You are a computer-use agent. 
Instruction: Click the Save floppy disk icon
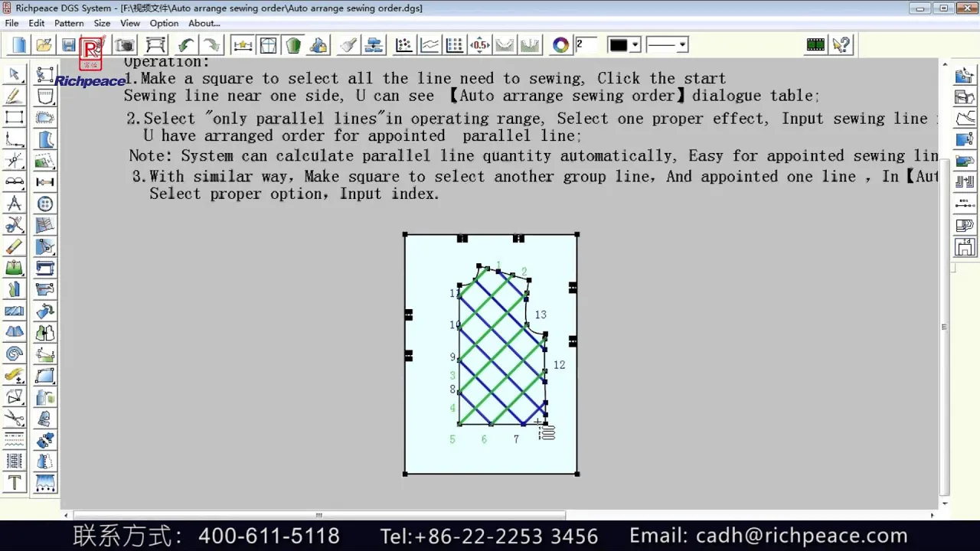pos(68,45)
